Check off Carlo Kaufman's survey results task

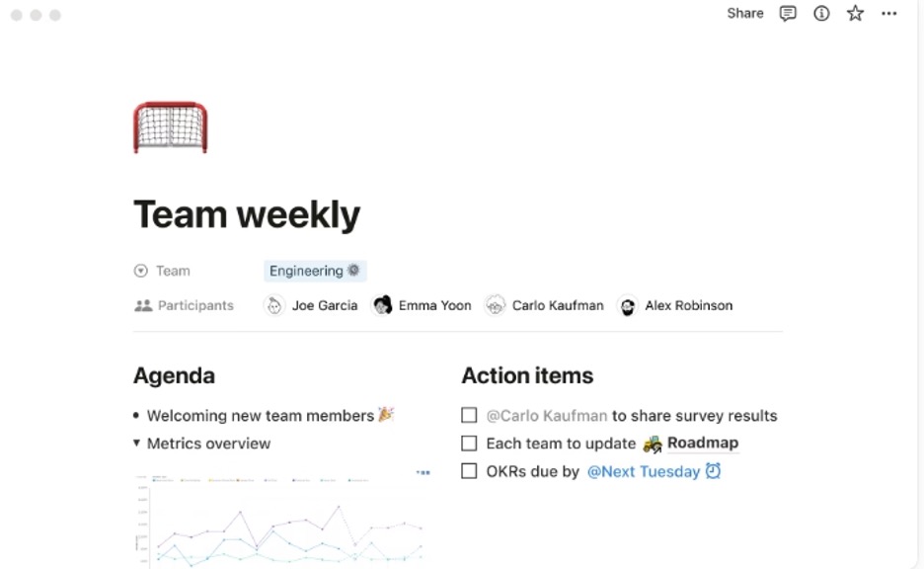(x=469, y=415)
